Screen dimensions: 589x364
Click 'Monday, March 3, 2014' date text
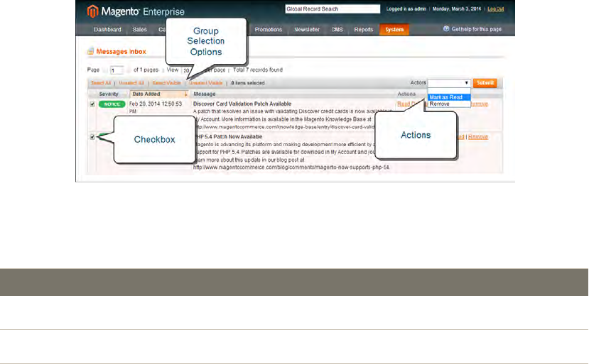(456, 9)
